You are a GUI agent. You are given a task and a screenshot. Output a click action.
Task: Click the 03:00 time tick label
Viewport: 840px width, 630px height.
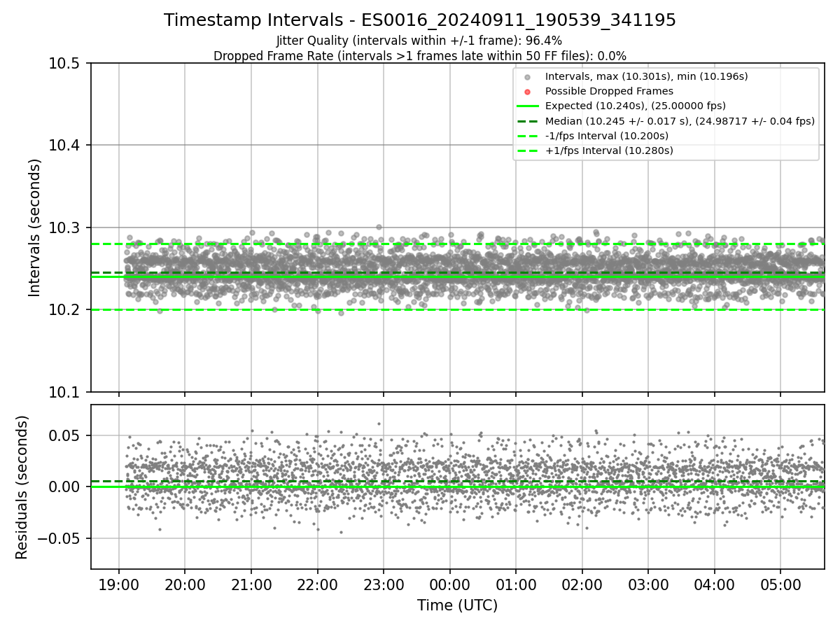(648, 584)
